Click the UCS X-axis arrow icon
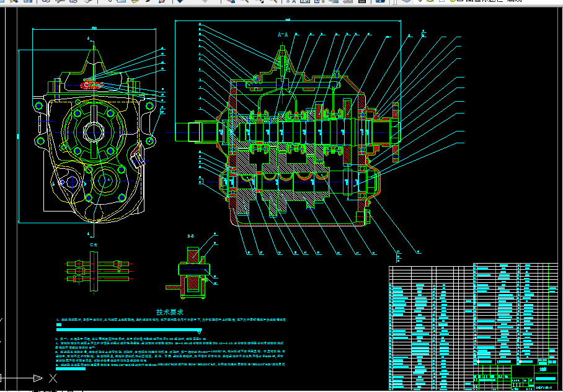The height and width of the screenshot is (392, 563). [x=38, y=378]
